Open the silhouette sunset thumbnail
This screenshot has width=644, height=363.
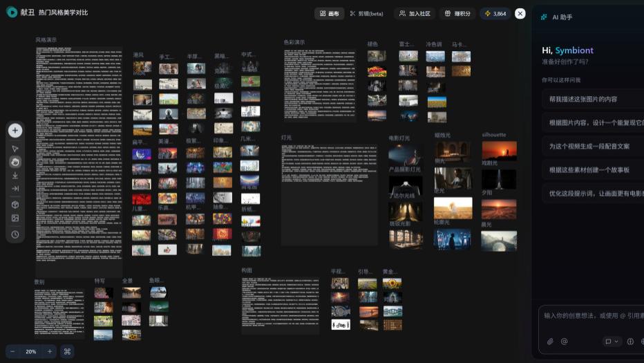click(x=499, y=151)
